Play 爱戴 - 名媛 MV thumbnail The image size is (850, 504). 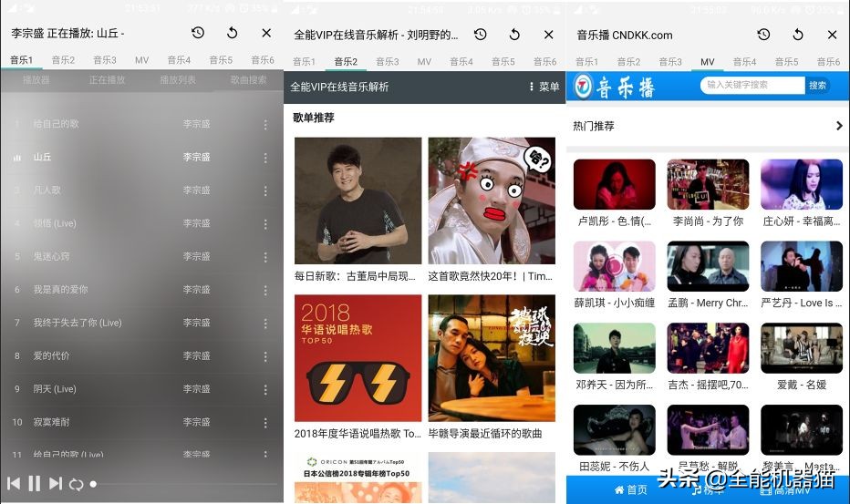pyautogui.click(x=802, y=348)
